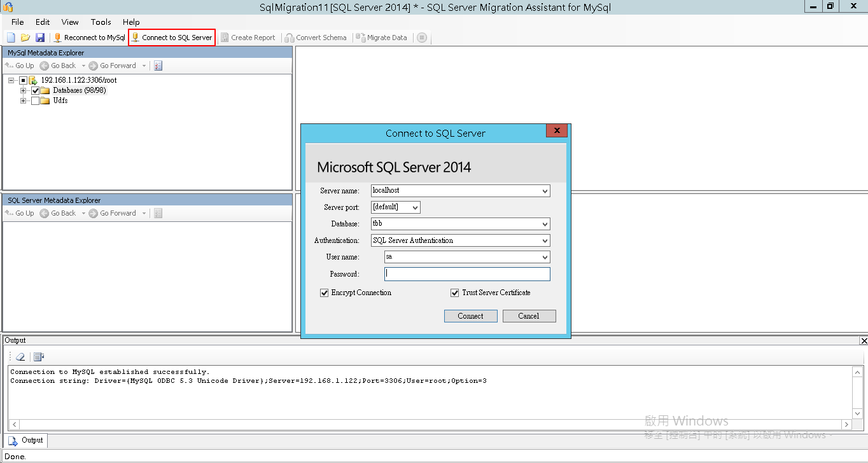
Task: Click the Save Project disk icon
Action: 40,38
